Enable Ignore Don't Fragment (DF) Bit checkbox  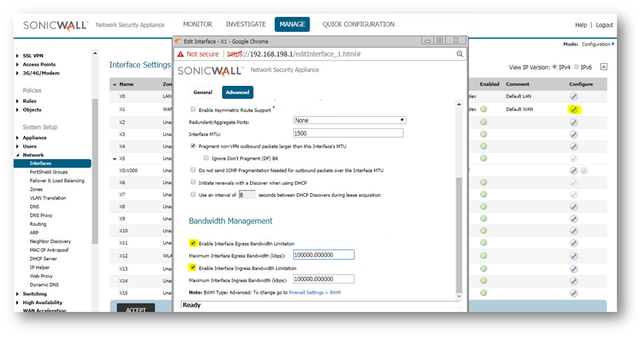point(206,158)
